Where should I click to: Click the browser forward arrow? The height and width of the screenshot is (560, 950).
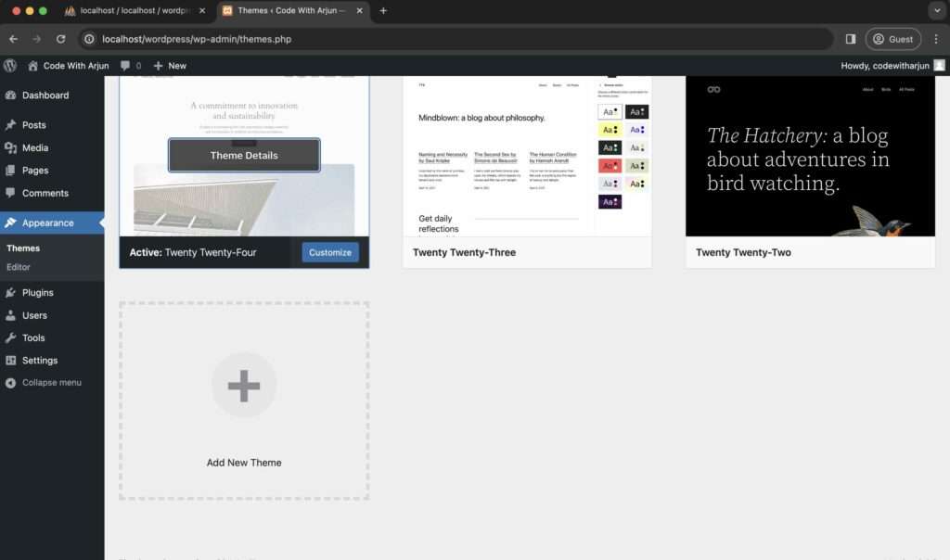coord(36,39)
